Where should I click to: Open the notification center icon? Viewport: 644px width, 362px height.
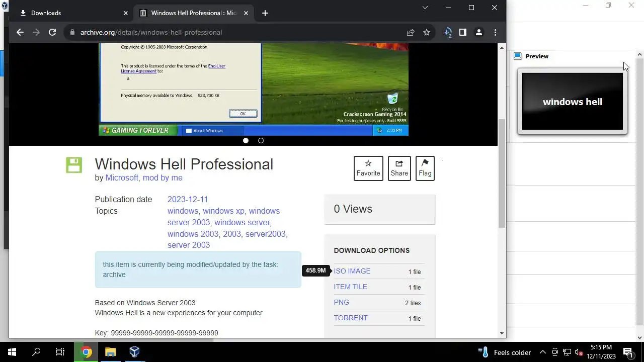click(x=628, y=352)
